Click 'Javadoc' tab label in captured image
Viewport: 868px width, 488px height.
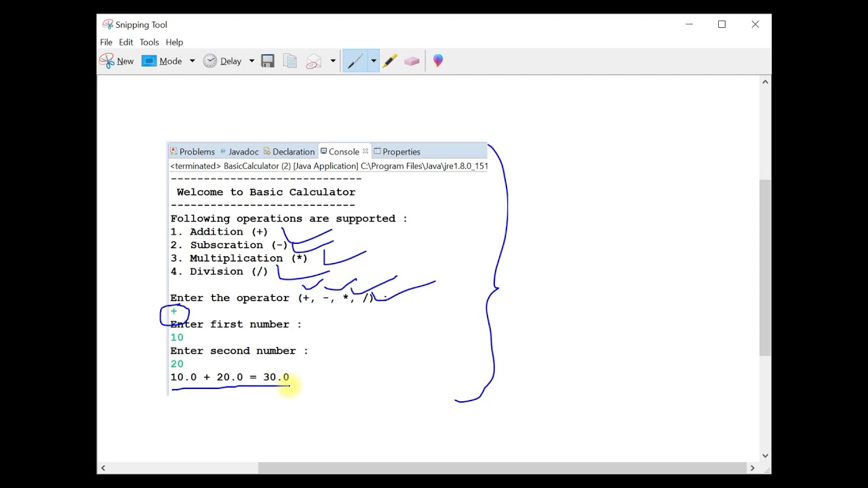click(x=243, y=152)
